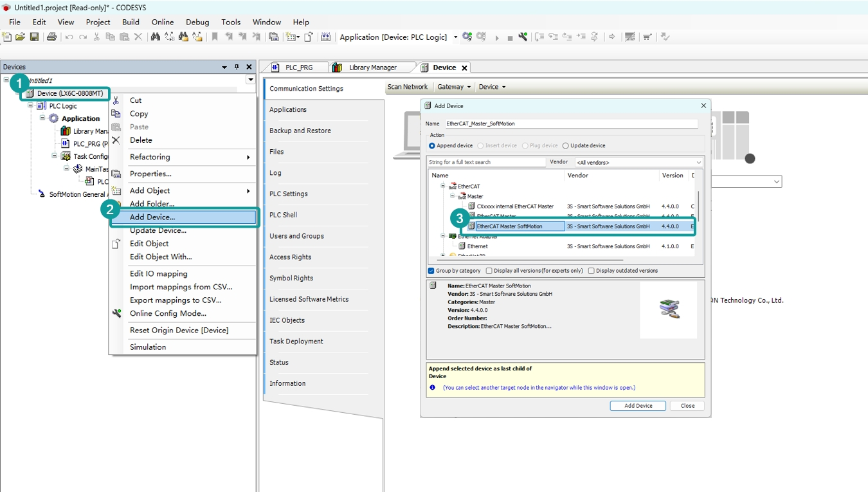Enable Display all versions (for experts only)
Screen dimensions: 868x492
pos(489,271)
